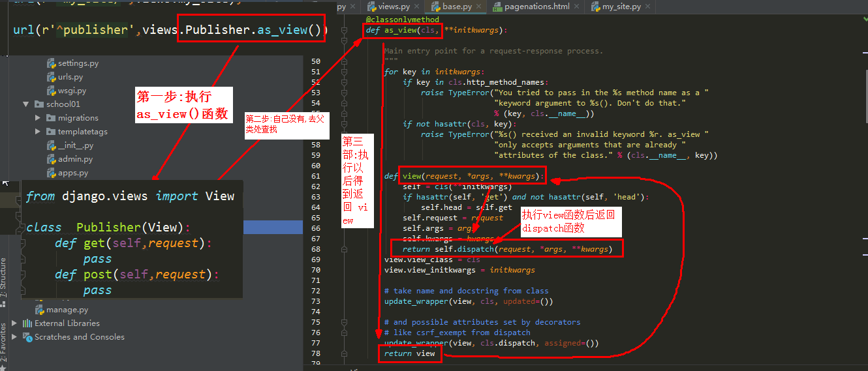Screen dimensions: 868x371
Task: Close the base.py tab
Action: [x=480, y=7]
